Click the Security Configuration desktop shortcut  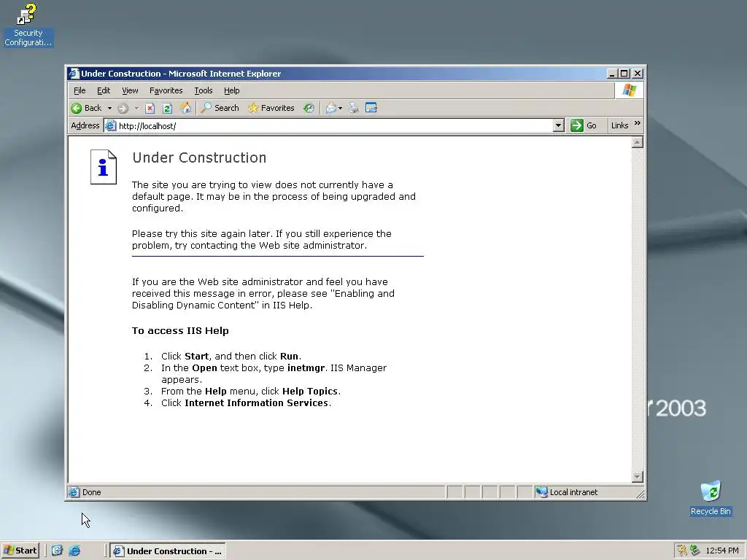point(28,25)
